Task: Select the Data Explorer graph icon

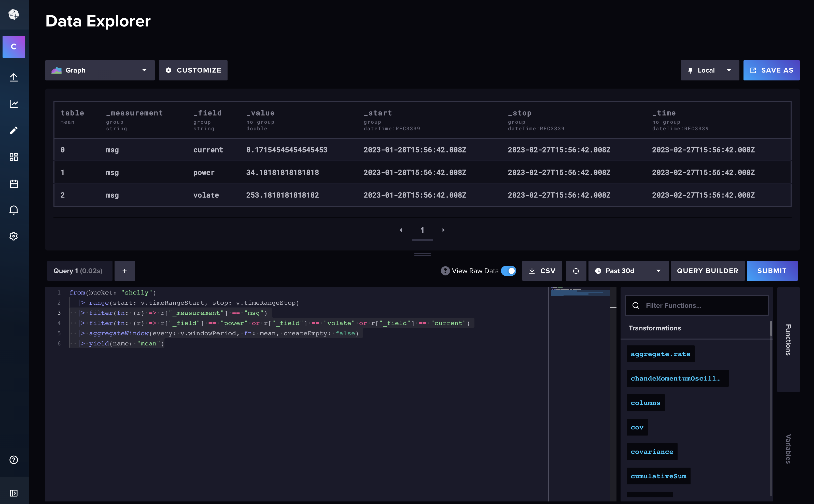Action: click(x=14, y=104)
